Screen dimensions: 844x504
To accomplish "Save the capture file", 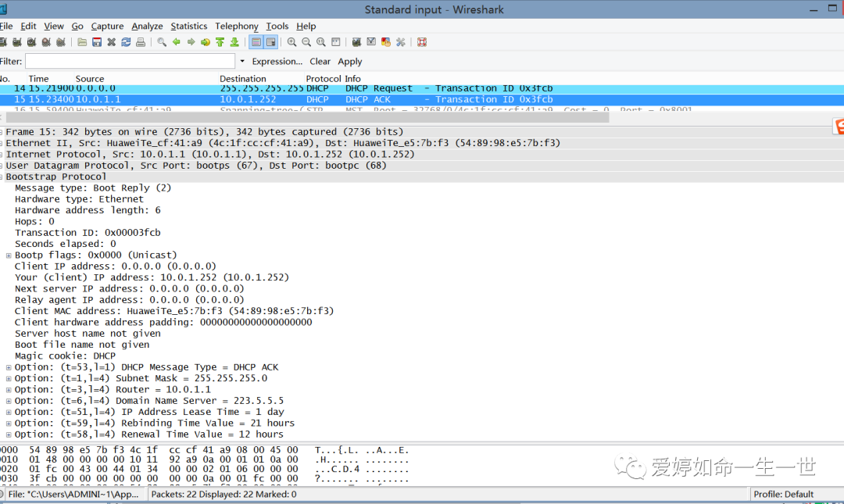I will coord(97,42).
